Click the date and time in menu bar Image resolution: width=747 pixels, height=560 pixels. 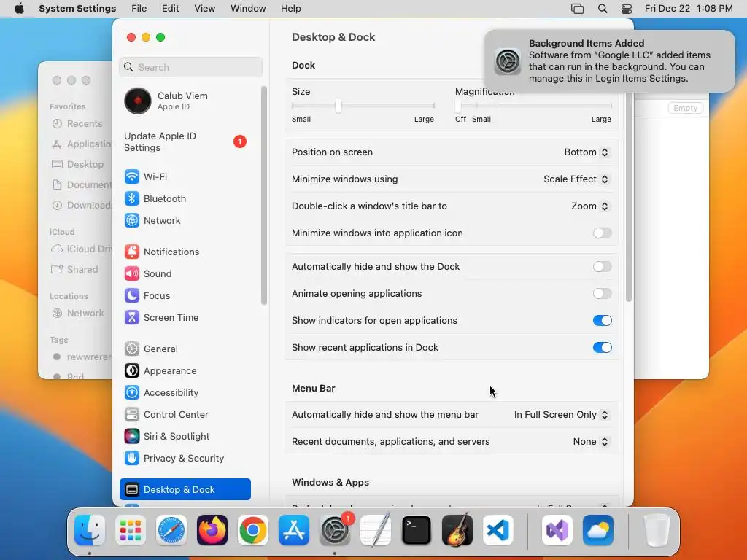(x=689, y=9)
